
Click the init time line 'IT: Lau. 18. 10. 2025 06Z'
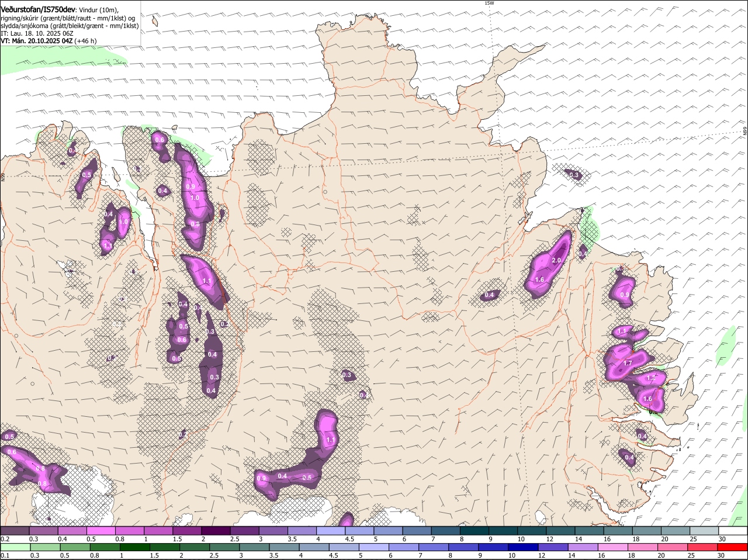(x=37, y=33)
